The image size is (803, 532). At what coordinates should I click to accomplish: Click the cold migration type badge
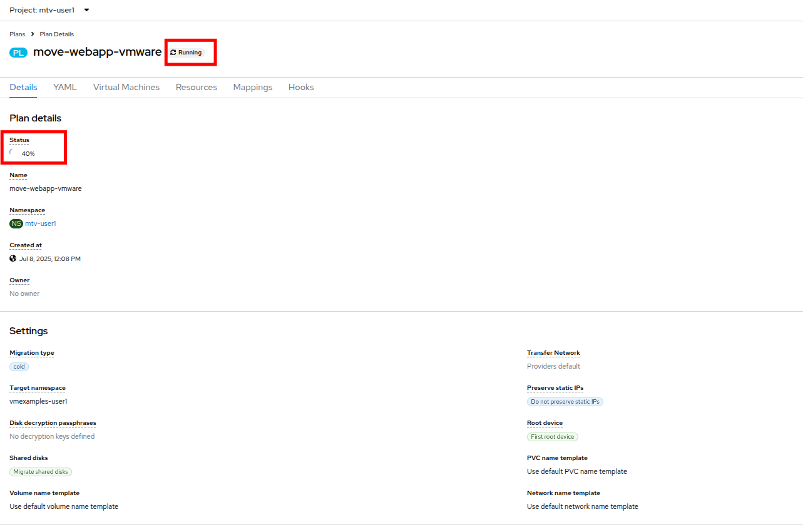pyautogui.click(x=19, y=367)
